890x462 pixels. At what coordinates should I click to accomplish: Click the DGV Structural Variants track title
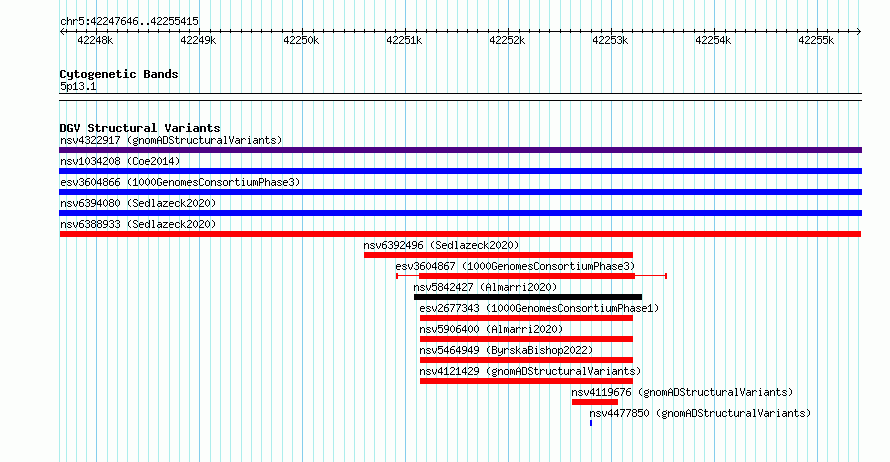tap(140, 128)
